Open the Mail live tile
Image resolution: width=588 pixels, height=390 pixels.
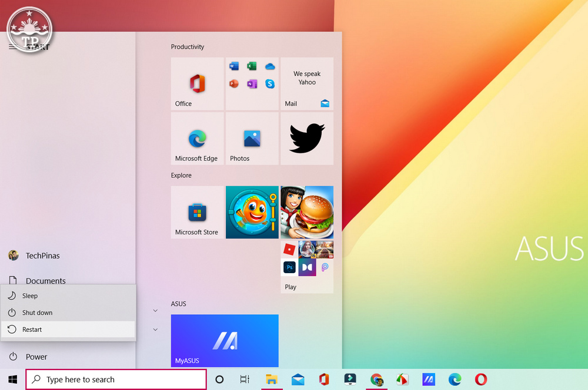point(307,83)
